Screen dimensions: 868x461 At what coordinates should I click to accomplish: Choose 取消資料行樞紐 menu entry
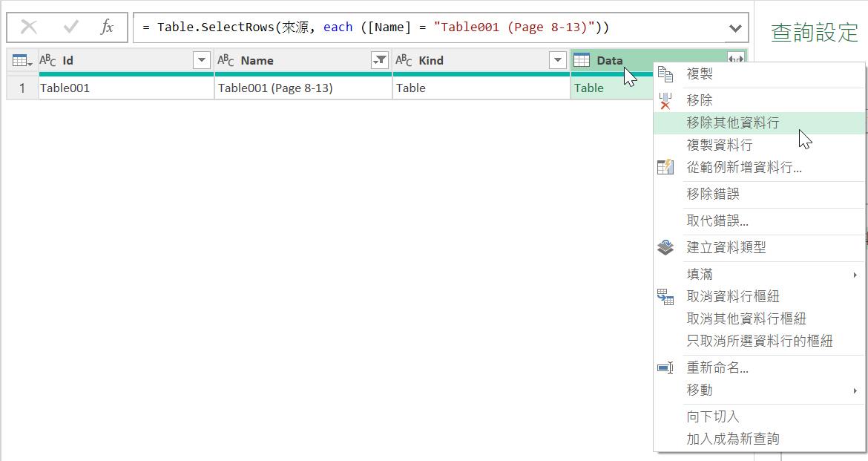point(732,296)
